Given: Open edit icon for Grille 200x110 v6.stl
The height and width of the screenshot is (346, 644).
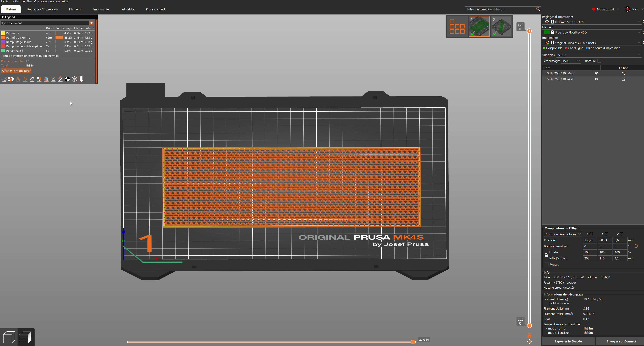Looking at the screenshot, I should (623, 73).
